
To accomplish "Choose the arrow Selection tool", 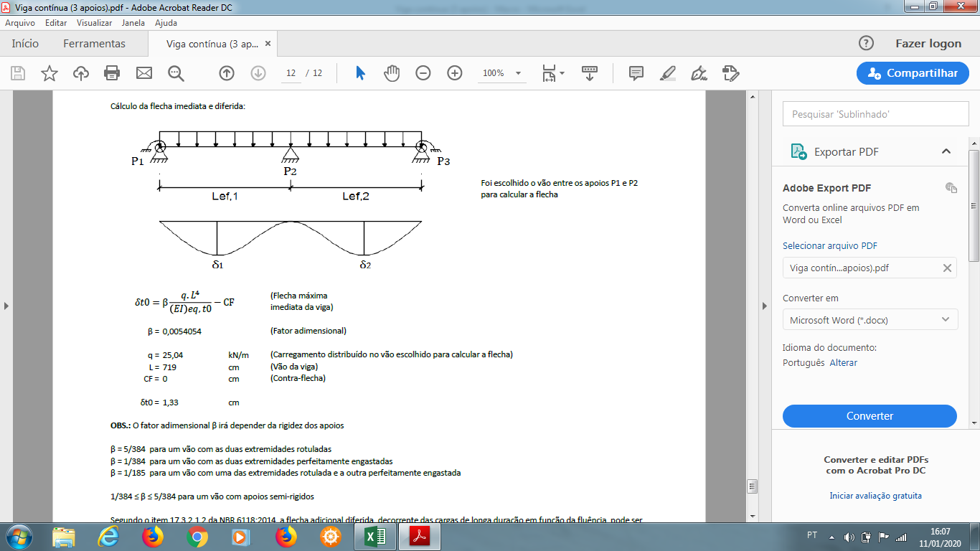I will tap(360, 73).
